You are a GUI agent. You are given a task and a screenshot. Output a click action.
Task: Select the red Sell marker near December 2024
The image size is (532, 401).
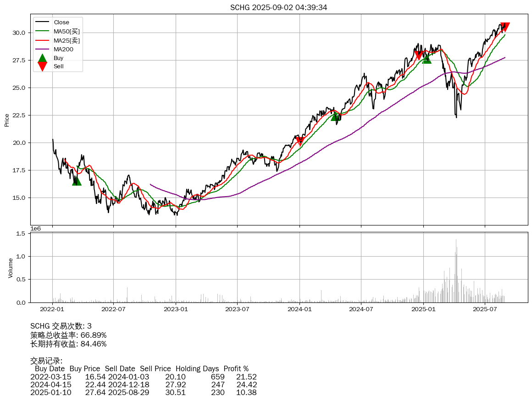point(418,55)
